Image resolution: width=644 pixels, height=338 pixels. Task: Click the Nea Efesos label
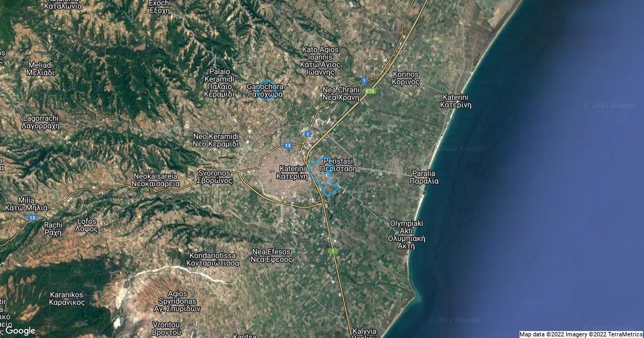point(272,255)
